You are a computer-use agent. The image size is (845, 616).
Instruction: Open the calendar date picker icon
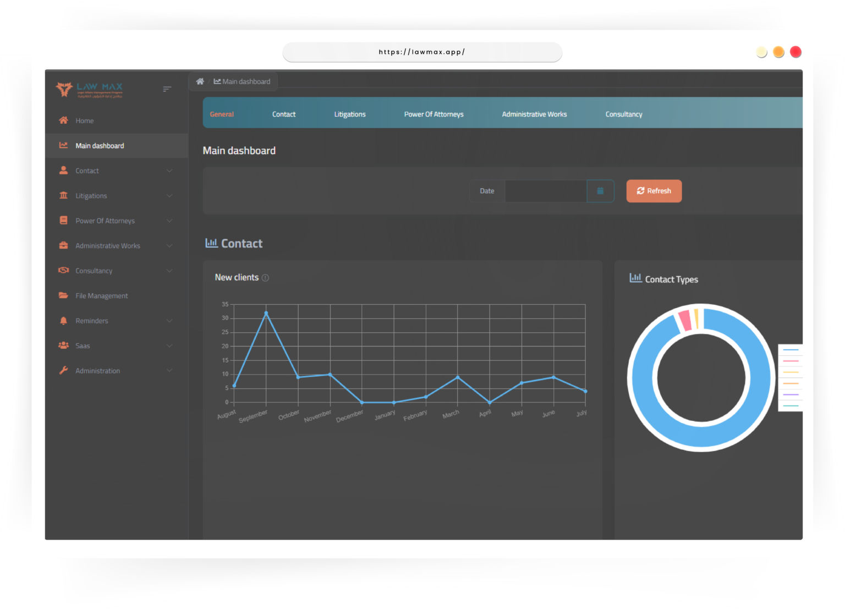(x=600, y=191)
